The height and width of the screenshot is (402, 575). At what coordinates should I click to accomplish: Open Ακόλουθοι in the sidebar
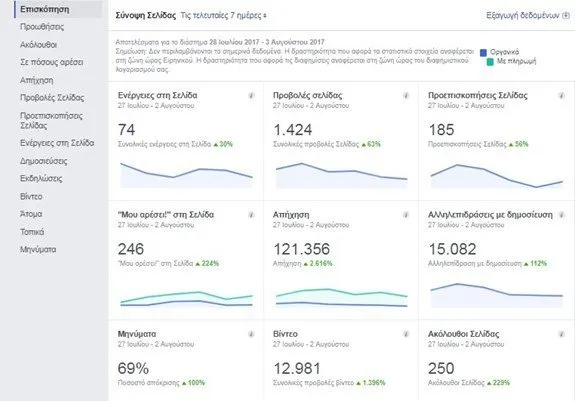coord(39,45)
